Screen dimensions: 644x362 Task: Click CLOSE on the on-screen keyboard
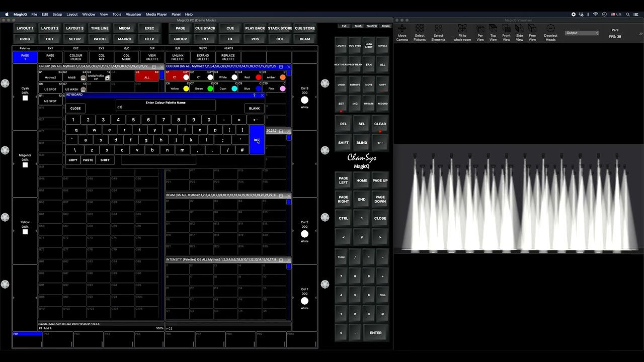(75, 108)
